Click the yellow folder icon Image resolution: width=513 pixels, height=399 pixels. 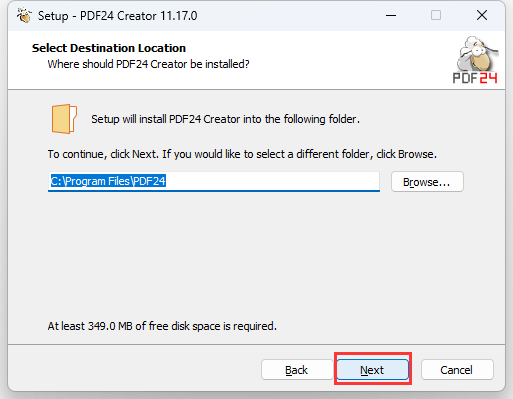(64, 119)
